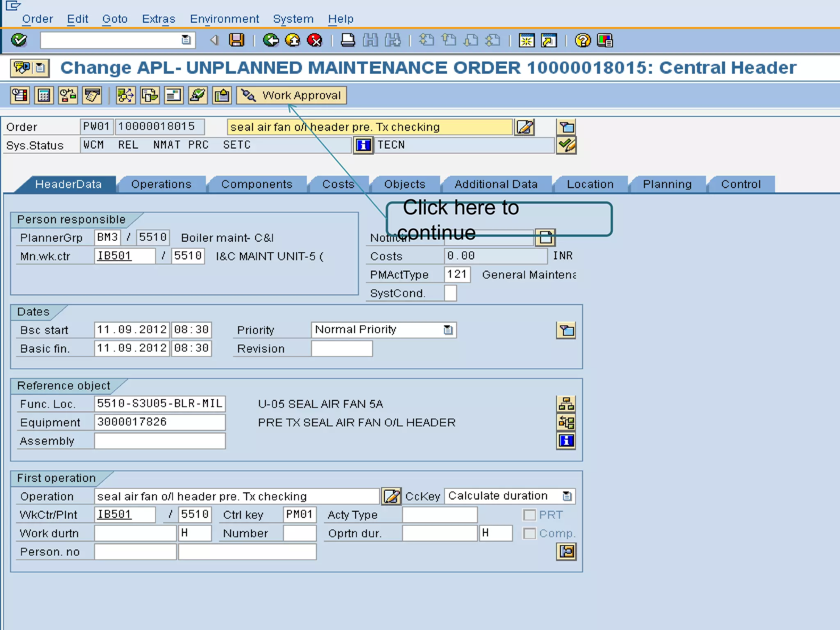Image resolution: width=840 pixels, height=630 pixels.
Task: Switch to the Operations tab
Action: pos(161,185)
